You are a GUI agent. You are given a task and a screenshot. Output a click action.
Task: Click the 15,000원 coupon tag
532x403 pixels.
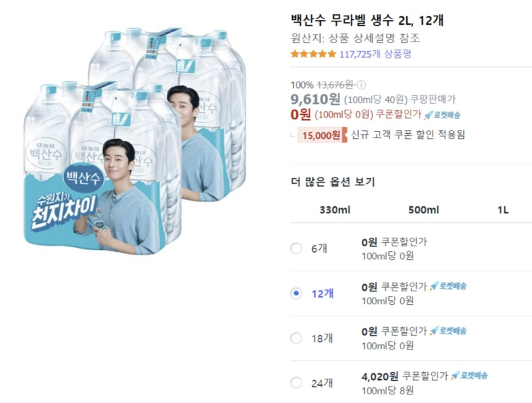click(322, 135)
